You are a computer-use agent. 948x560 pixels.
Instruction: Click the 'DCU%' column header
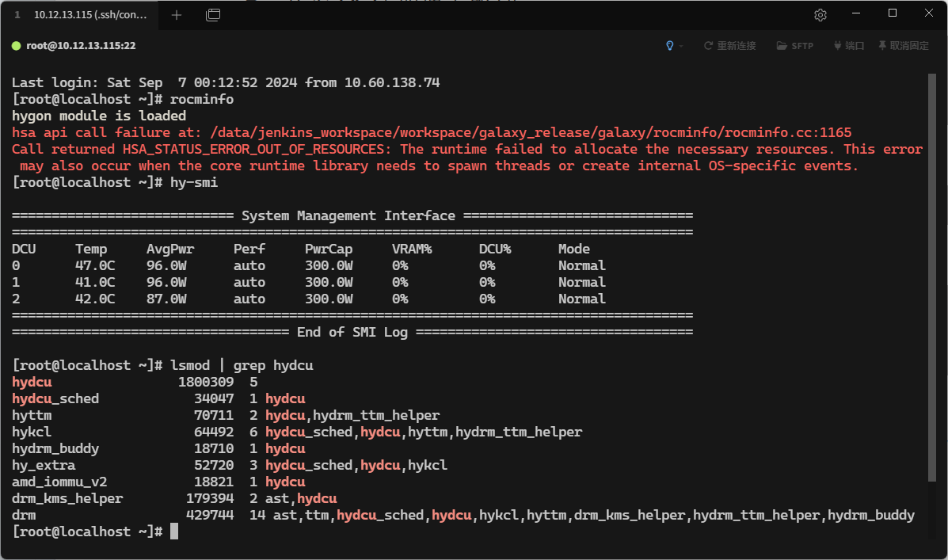pyautogui.click(x=495, y=250)
